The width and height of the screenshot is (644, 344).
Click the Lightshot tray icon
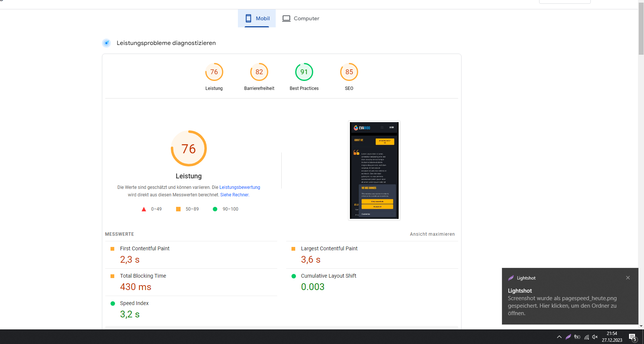pos(568,337)
